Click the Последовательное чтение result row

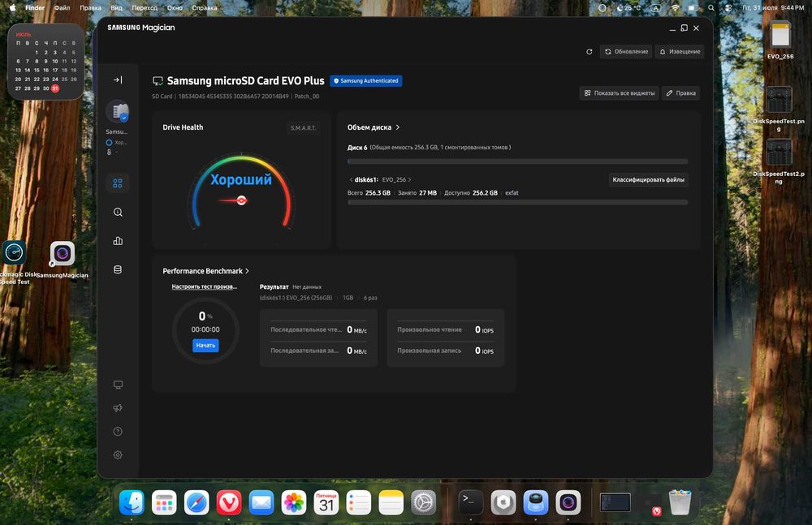pyautogui.click(x=318, y=329)
